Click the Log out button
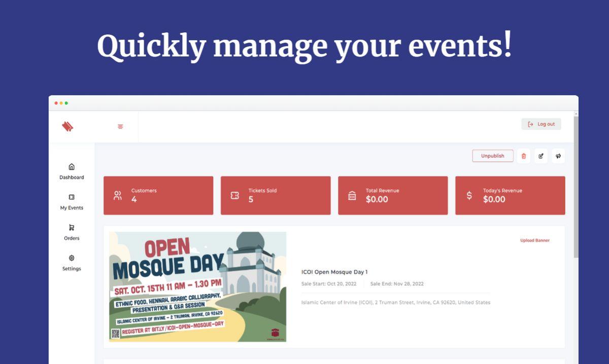609x364 pixels. 541,124
